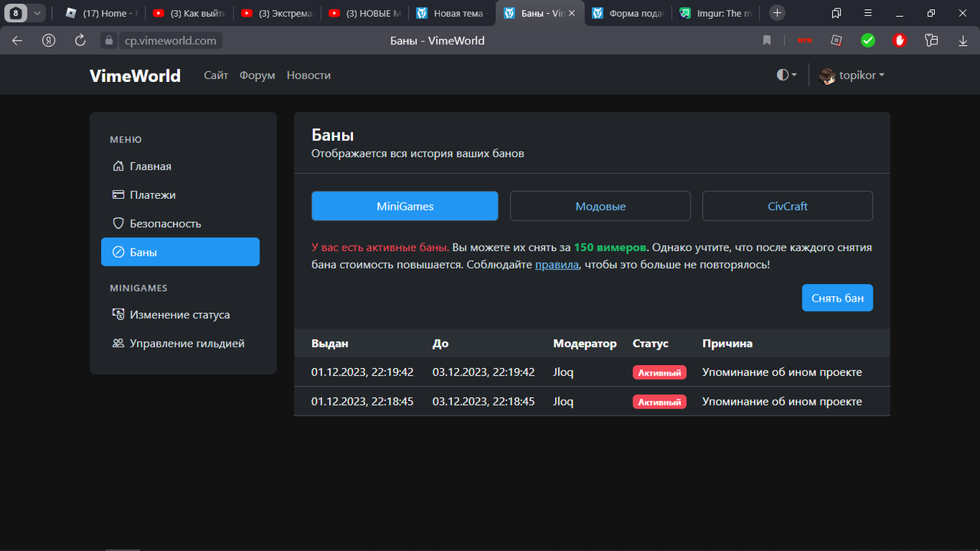Click the Изменение статуса icon
980x551 pixels.
[118, 315]
